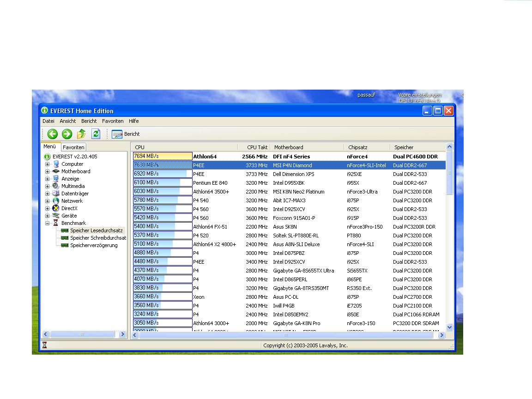Sort by the Chipsatz column header

coord(367,147)
